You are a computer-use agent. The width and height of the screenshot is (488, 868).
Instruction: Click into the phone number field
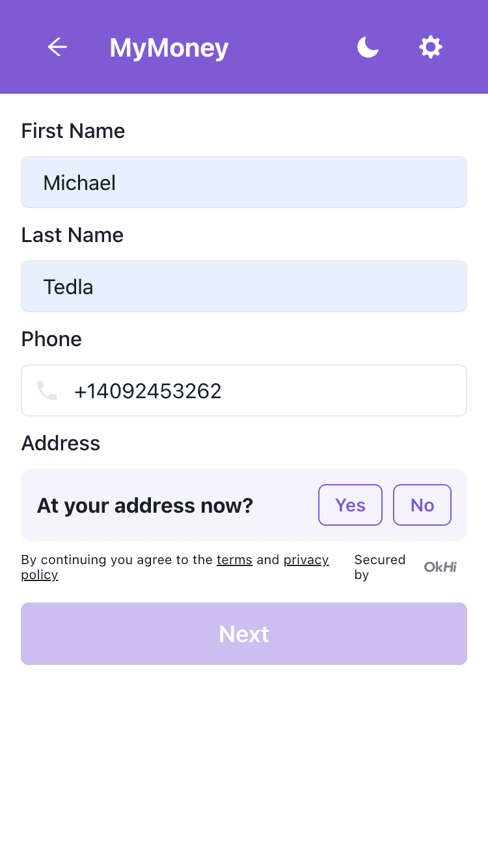coord(267,390)
